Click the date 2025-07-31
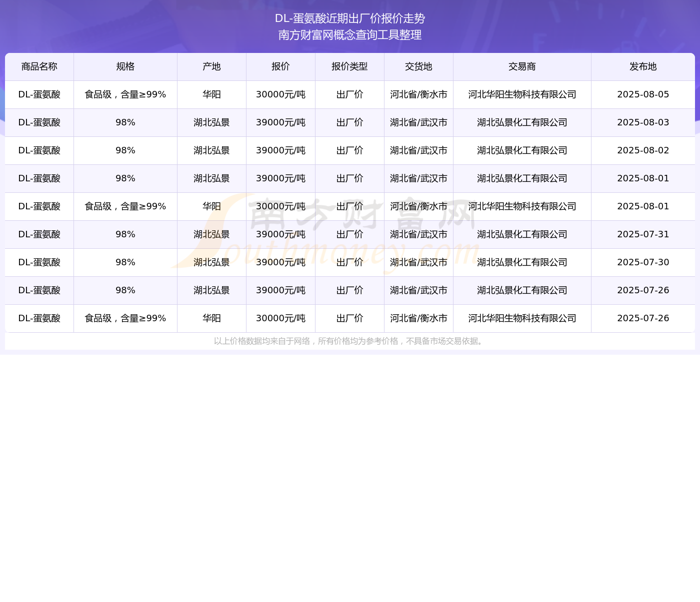This screenshot has width=700, height=602. tap(643, 234)
